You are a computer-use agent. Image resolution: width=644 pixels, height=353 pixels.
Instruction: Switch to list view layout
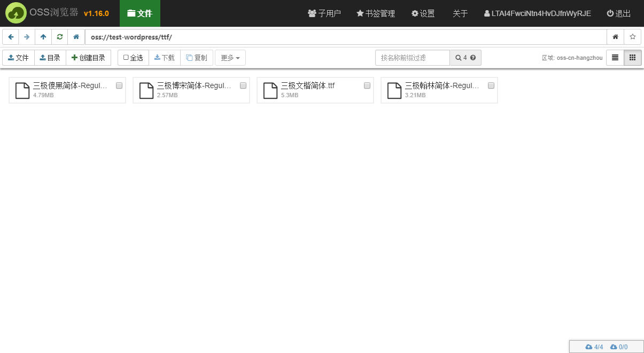[614, 57]
